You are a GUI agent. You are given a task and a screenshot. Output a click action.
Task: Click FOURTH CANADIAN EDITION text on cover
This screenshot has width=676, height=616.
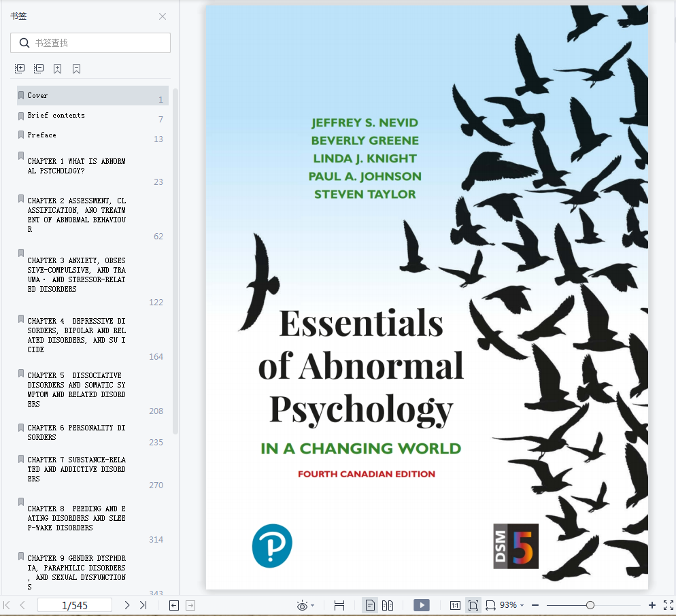click(367, 474)
